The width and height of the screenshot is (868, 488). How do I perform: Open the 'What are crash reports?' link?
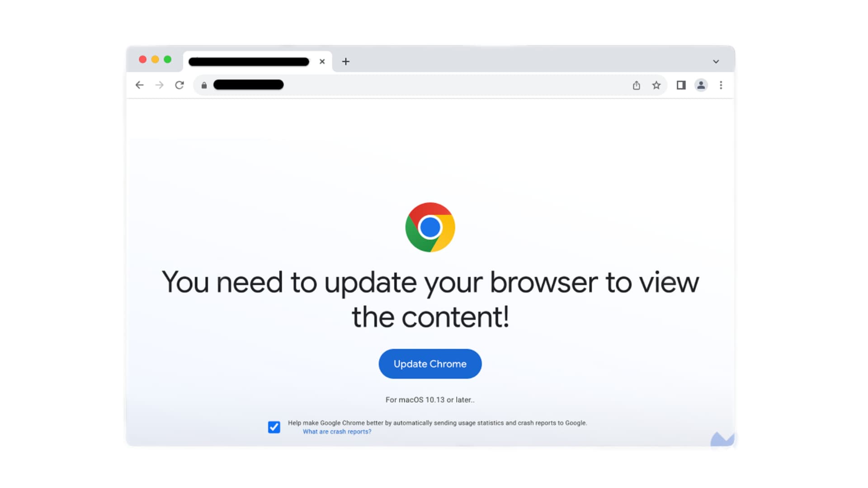click(x=337, y=432)
